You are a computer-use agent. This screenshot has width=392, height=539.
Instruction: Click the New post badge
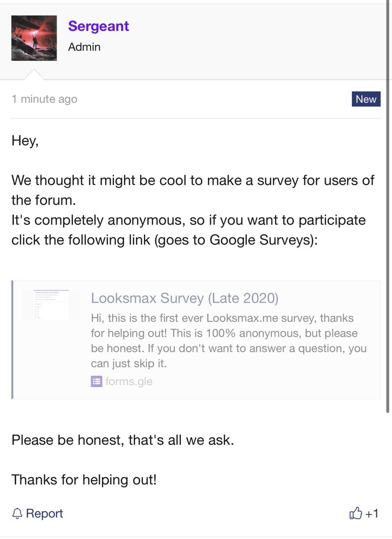click(366, 99)
